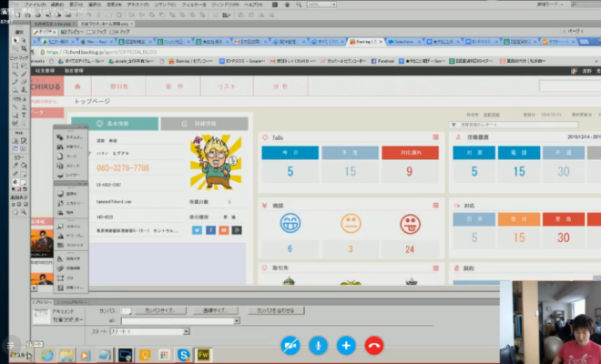Click the Facebook icon in profile card

(x=211, y=230)
